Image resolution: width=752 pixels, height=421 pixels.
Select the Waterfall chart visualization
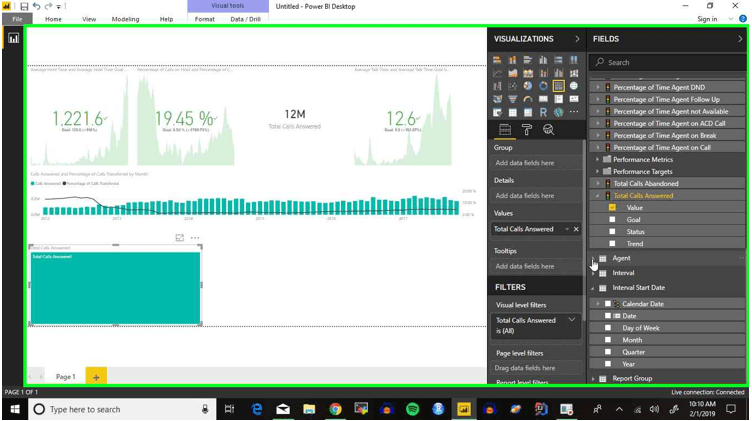(x=497, y=86)
